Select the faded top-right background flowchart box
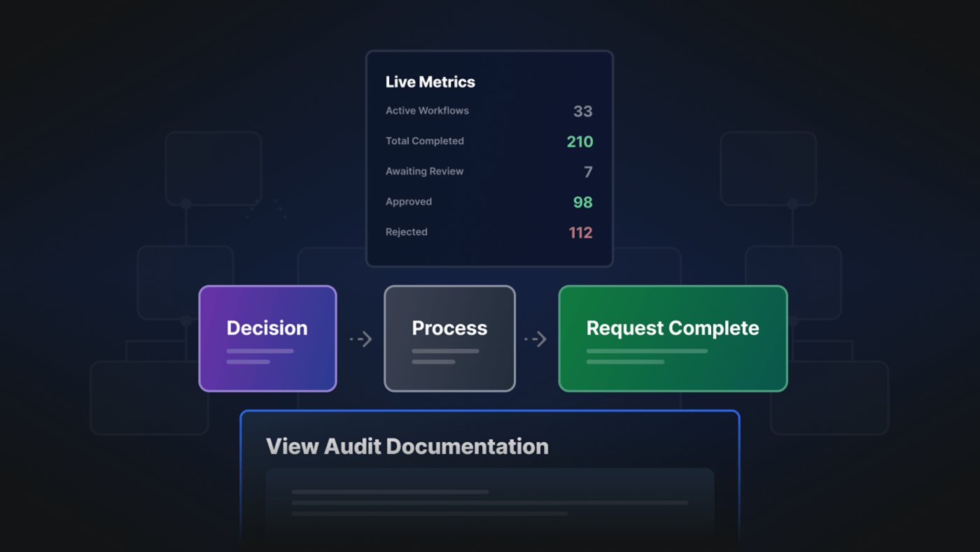Image resolution: width=980 pixels, height=552 pixels. coord(768,168)
